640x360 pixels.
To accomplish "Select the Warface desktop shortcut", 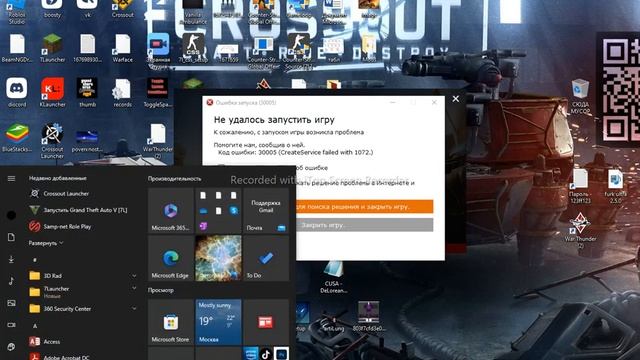I will point(122,48).
